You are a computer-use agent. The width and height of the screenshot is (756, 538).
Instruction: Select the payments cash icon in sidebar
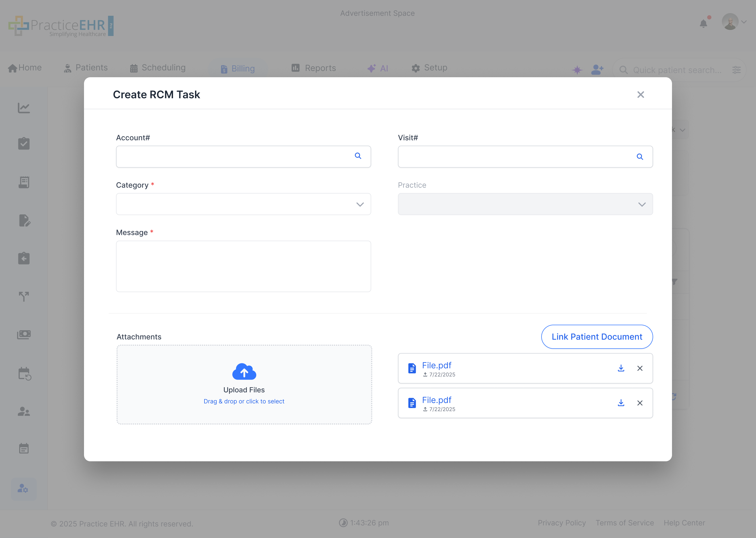tap(24, 335)
